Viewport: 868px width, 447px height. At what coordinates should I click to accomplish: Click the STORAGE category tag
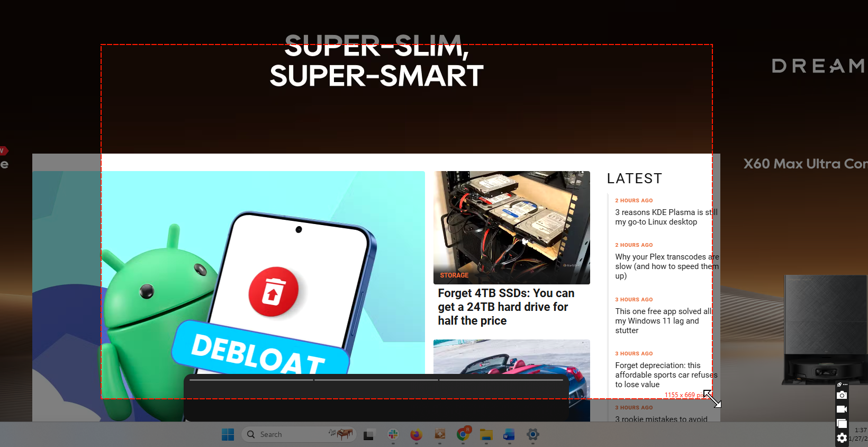click(x=454, y=275)
